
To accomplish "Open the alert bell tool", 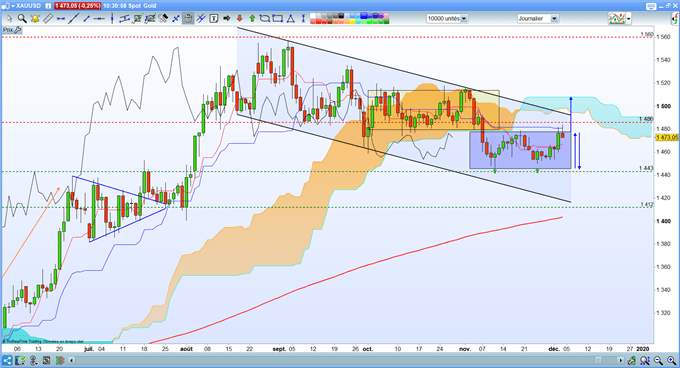I will [35, 18].
